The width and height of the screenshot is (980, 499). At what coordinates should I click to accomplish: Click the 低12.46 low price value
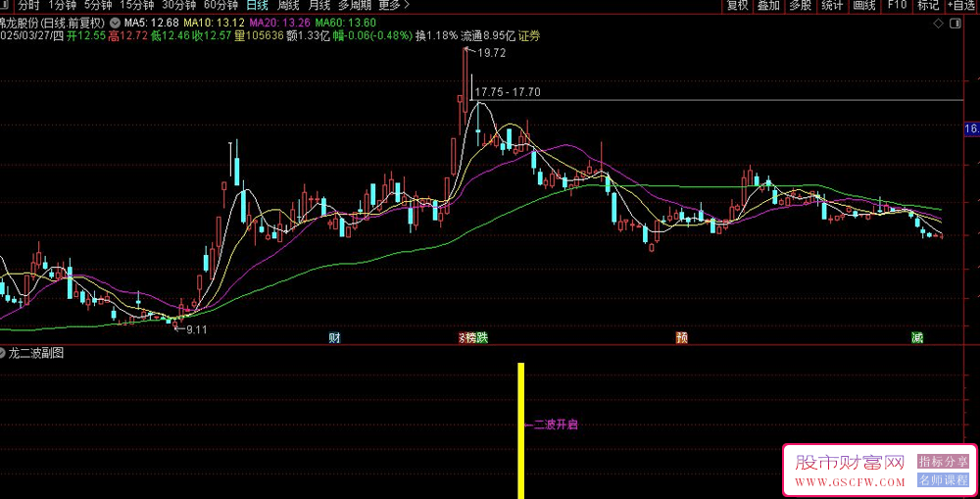[170, 36]
